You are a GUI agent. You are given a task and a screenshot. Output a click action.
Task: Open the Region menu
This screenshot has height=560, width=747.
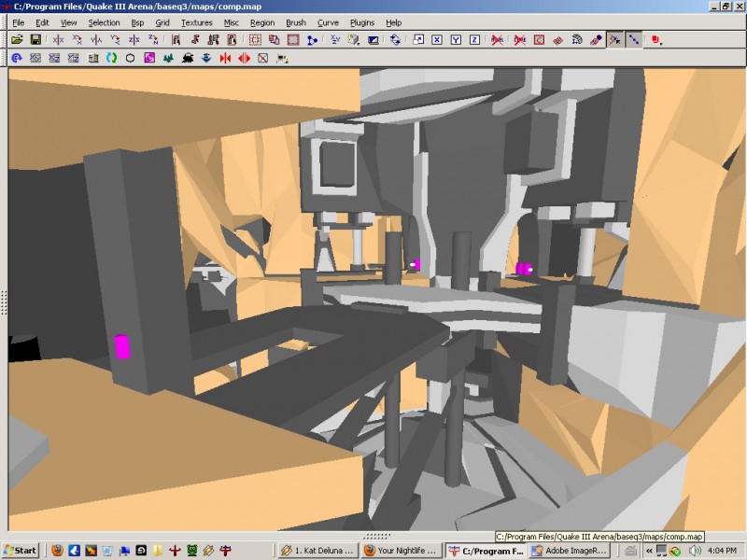click(262, 22)
